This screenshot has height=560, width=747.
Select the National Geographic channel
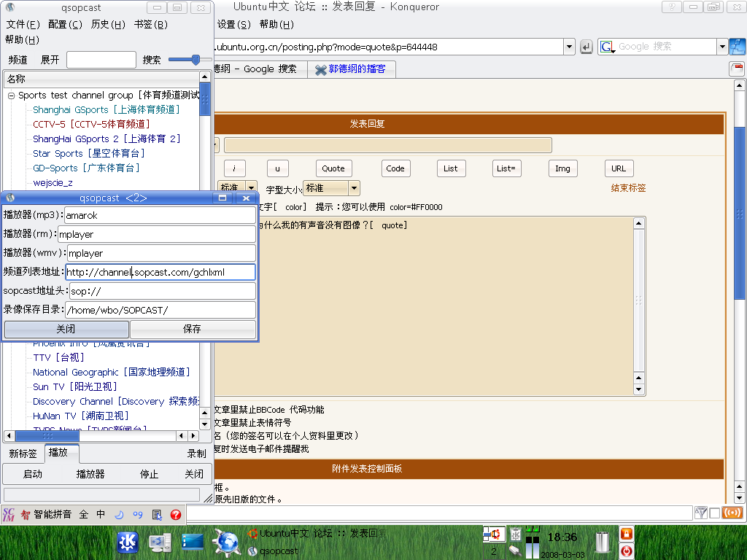tap(112, 373)
